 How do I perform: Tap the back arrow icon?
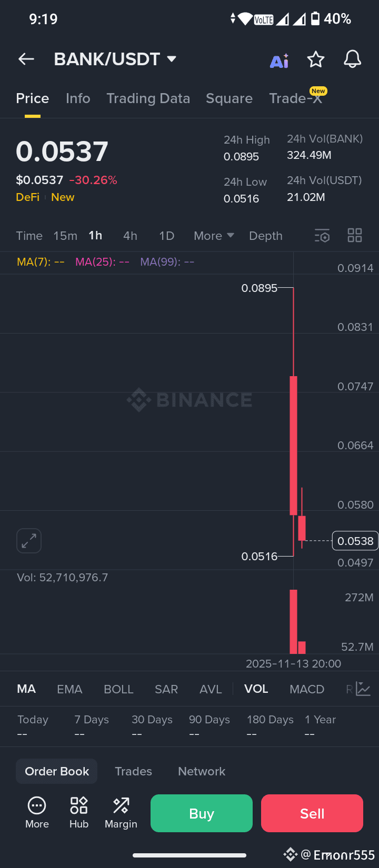click(x=26, y=59)
